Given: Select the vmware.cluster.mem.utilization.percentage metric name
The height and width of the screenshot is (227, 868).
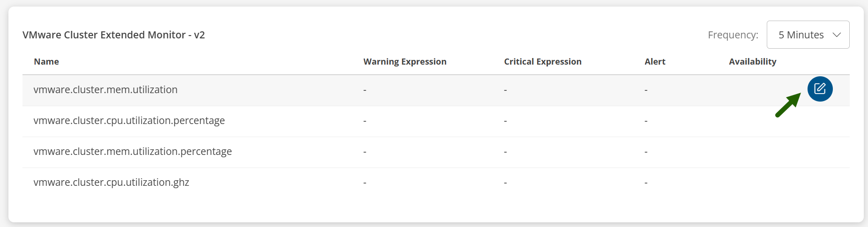Looking at the screenshot, I should (x=133, y=152).
